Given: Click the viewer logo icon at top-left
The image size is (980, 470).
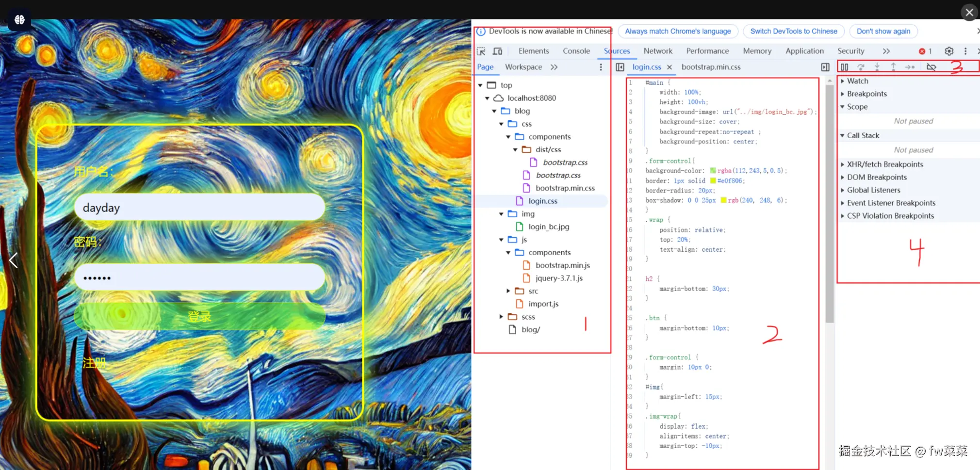Looking at the screenshot, I should (x=19, y=19).
